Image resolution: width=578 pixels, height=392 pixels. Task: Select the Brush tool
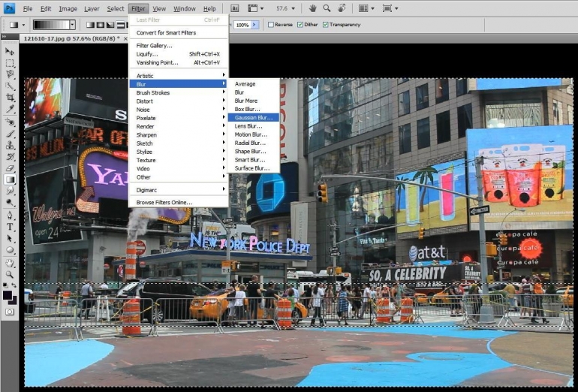coord(10,134)
